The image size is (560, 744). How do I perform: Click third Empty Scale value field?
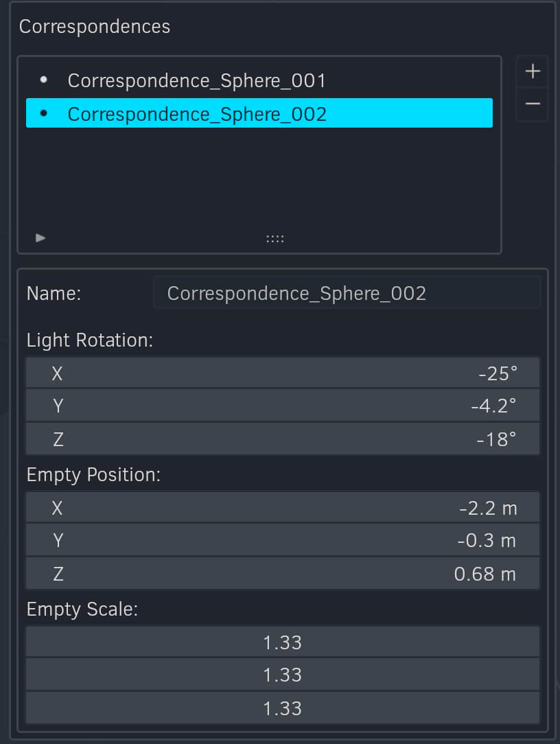click(282, 708)
